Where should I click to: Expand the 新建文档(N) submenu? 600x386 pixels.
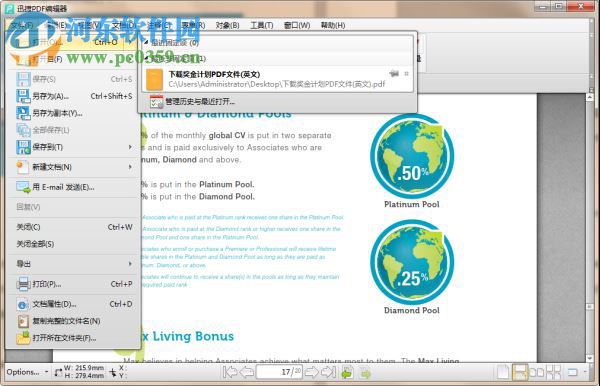[x=130, y=167]
